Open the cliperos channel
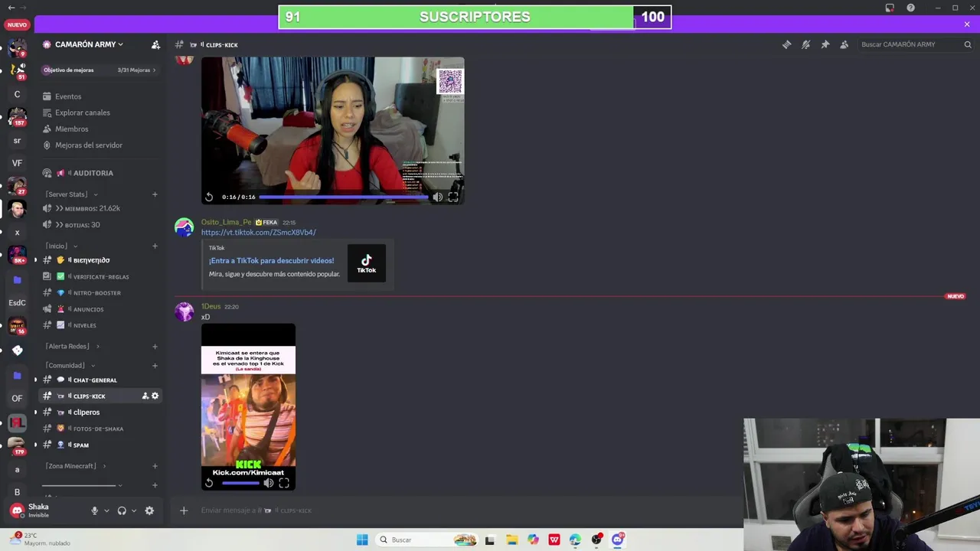Screen dimensions: 980x551 click(x=86, y=412)
